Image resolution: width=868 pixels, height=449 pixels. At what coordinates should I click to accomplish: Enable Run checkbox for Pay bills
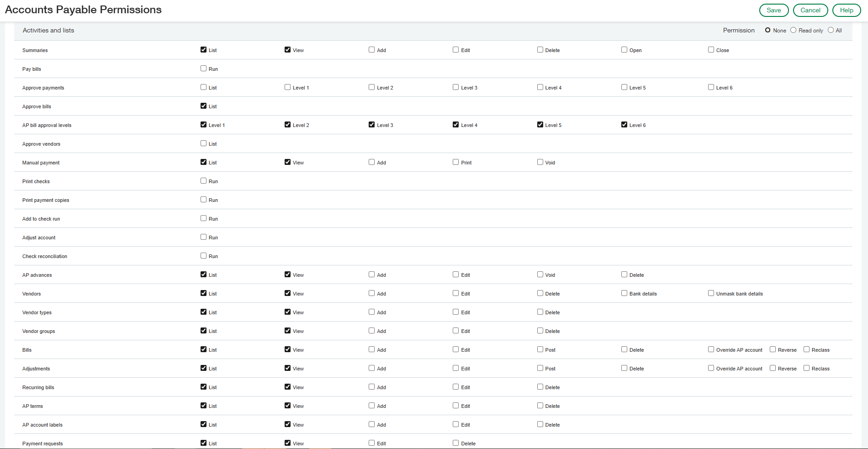[x=204, y=69]
